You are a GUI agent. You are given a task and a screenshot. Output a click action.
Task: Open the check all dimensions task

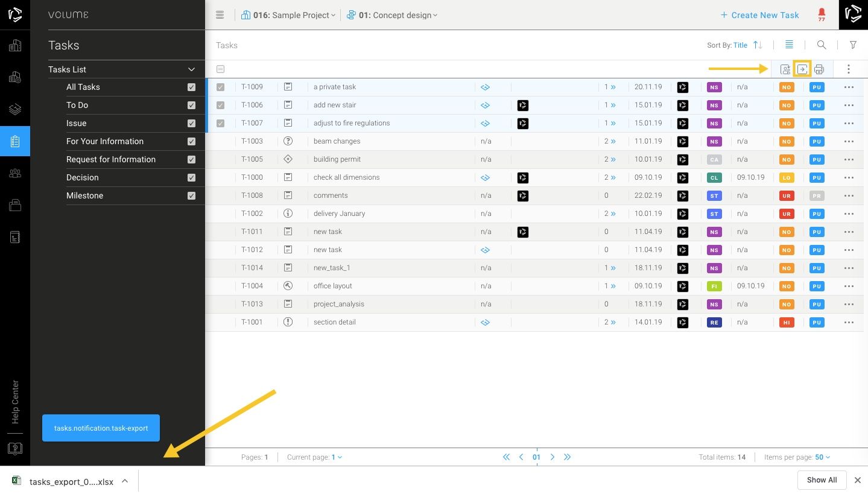pyautogui.click(x=346, y=177)
